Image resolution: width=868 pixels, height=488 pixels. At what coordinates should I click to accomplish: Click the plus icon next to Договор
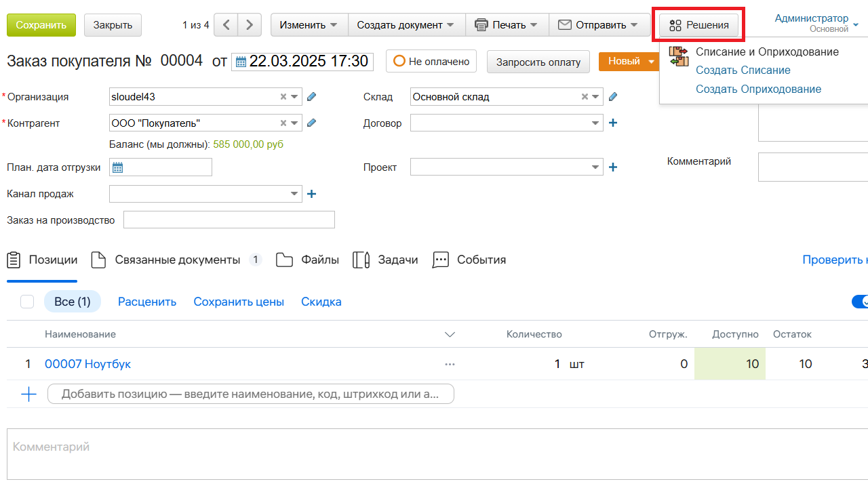coord(613,123)
